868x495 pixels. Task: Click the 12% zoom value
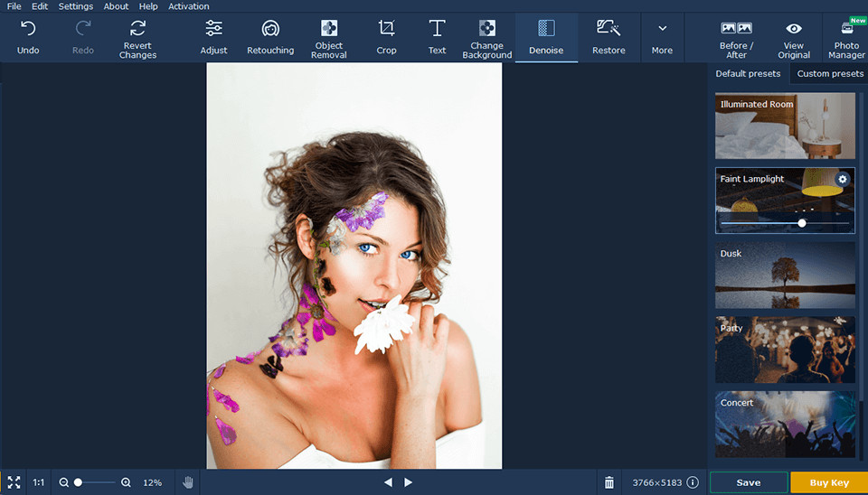coord(152,483)
